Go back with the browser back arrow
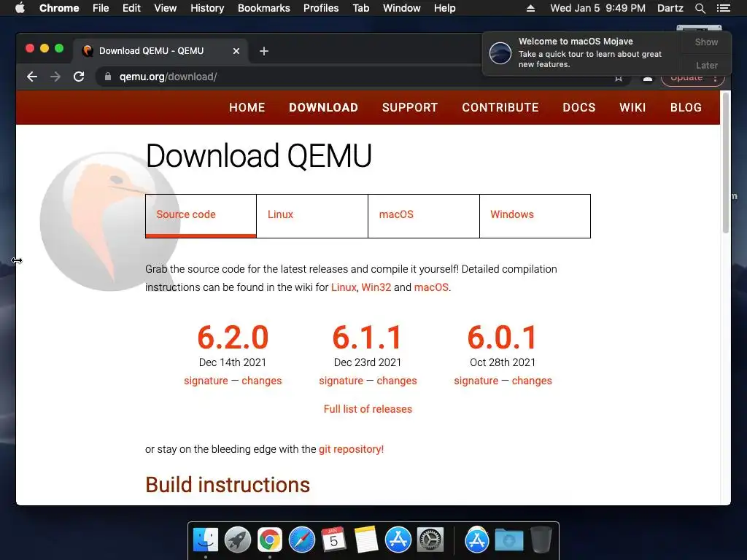This screenshot has width=747, height=560. pos(32,77)
